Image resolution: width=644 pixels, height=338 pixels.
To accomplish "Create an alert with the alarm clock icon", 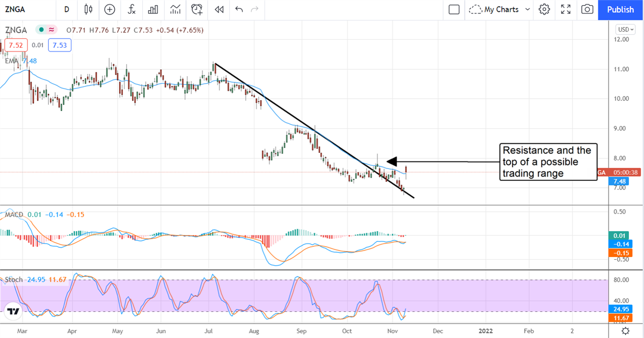I will 197,10.
